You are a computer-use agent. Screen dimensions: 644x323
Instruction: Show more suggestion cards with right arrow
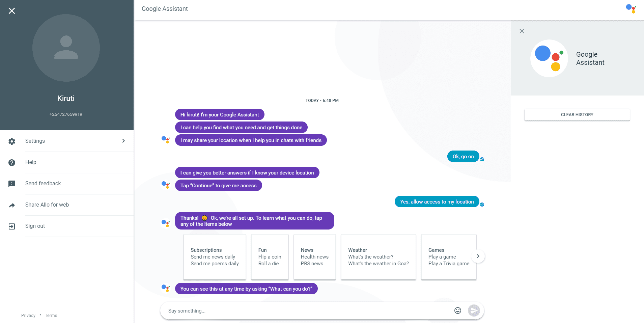(478, 256)
